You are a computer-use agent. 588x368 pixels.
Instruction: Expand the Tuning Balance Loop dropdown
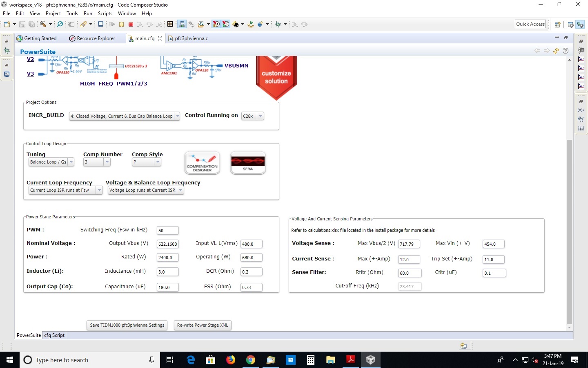click(x=51, y=162)
